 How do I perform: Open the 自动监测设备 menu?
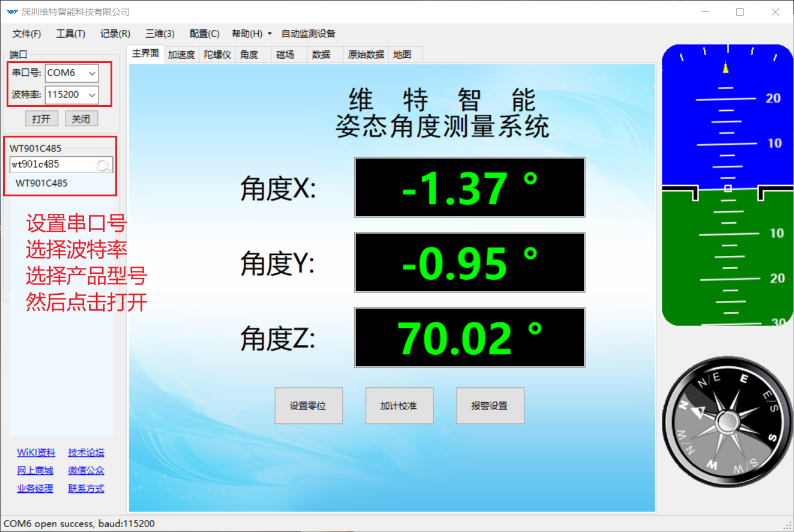point(308,34)
